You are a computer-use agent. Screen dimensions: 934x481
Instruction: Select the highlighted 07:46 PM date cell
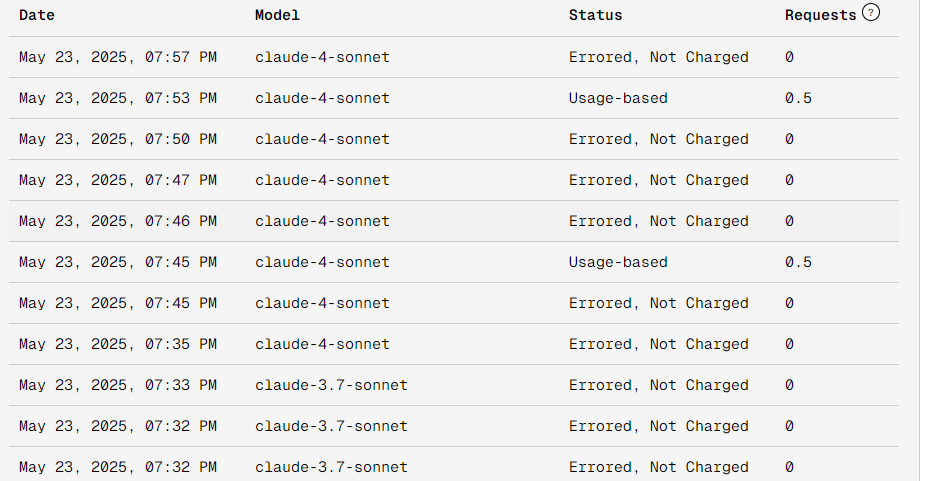tap(117, 221)
